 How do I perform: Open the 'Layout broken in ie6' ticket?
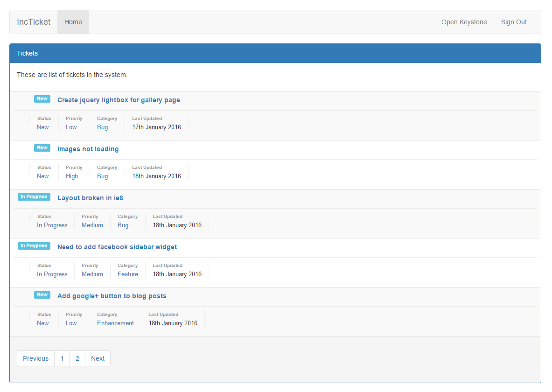point(90,198)
